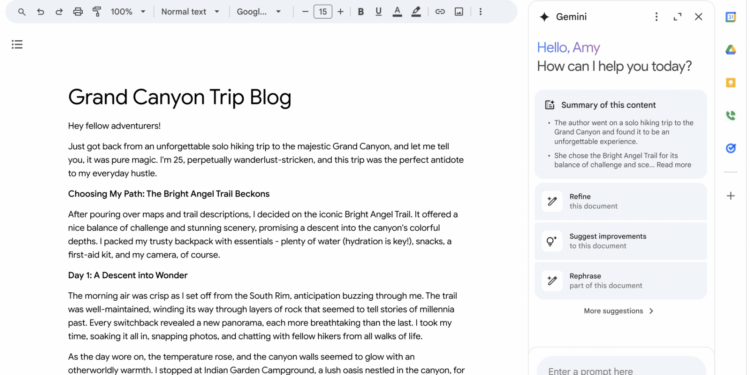This screenshot has height=375, width=750.
Task: Click the Grand Canyon Trip Blog title
Action: 180,98
